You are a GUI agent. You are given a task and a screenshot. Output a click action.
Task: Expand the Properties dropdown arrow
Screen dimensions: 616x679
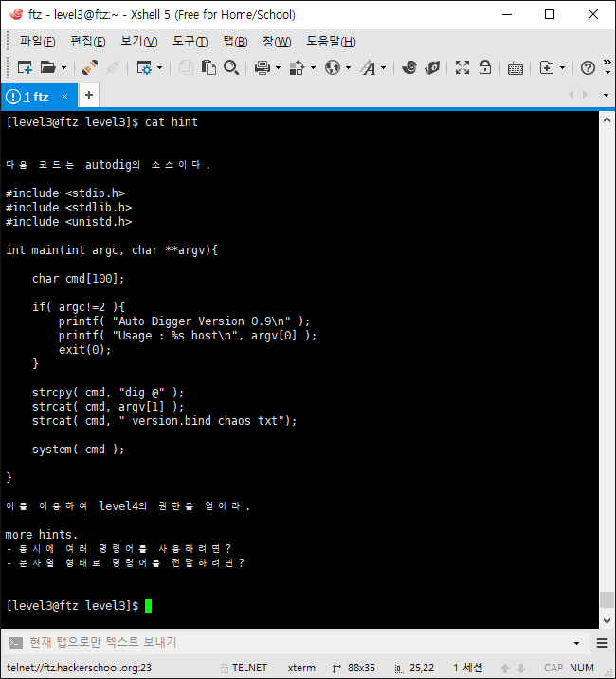coord(160,68)
